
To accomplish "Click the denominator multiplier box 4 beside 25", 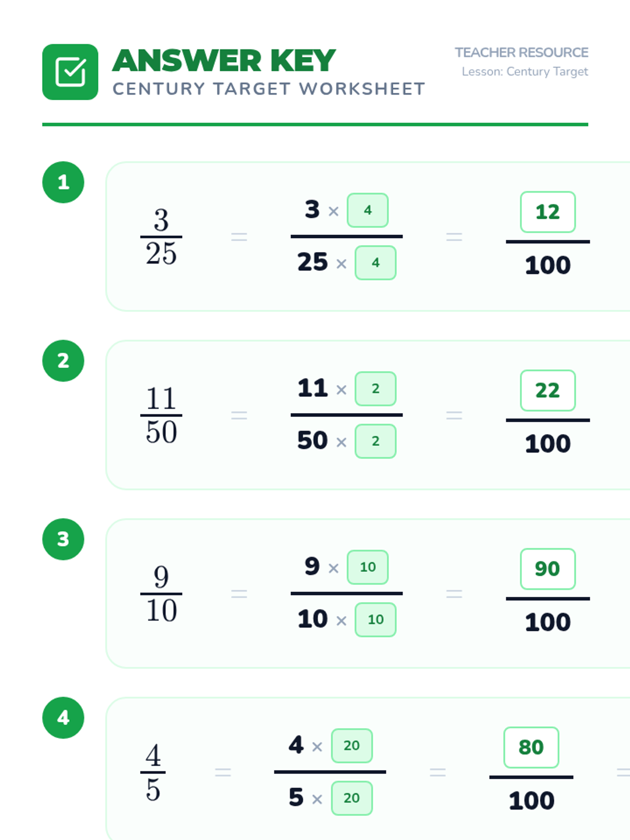I will click(x=375, y=262).
